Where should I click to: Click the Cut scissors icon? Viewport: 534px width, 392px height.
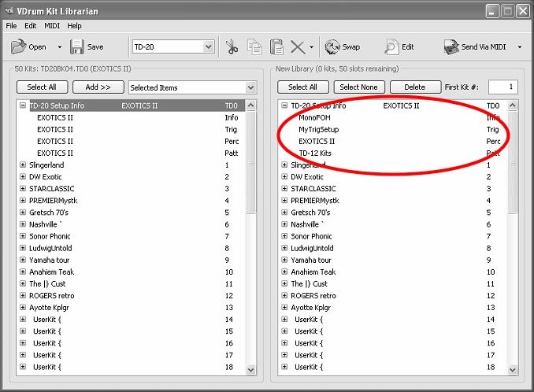click(x=232, y=47)
